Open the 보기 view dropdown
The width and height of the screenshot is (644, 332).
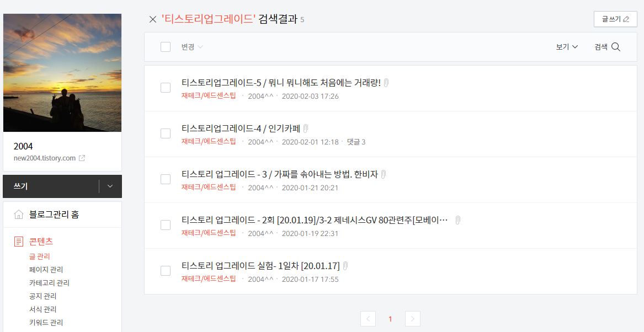click(567, 47)
